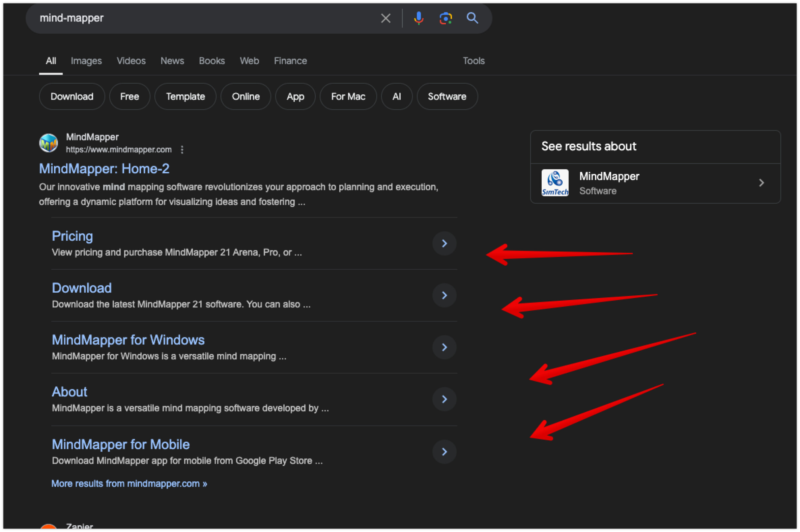Image resolution: width=800 pixels, height=532 pixels.
Task: Open MindMapper Software panel arrow
Action: tap(761, 183)
